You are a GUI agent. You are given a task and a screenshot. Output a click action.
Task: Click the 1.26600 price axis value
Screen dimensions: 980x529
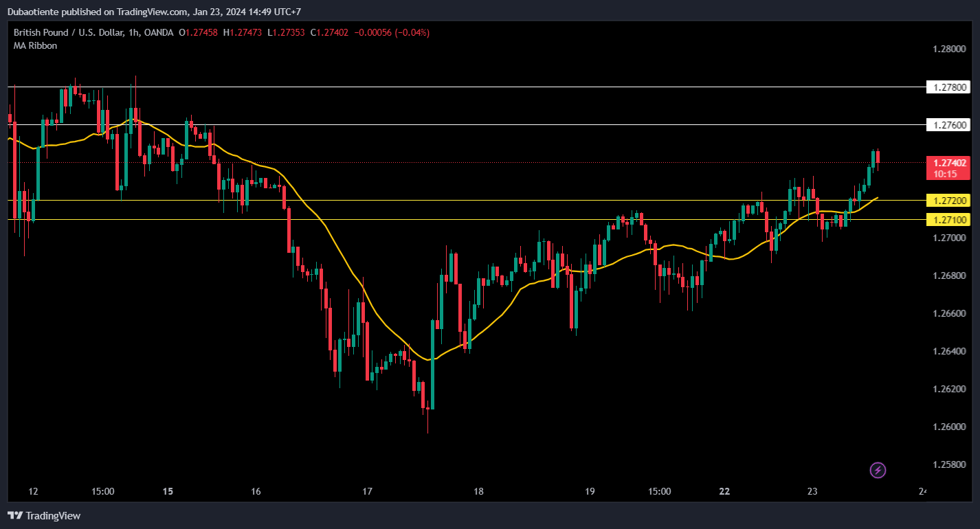948,314
